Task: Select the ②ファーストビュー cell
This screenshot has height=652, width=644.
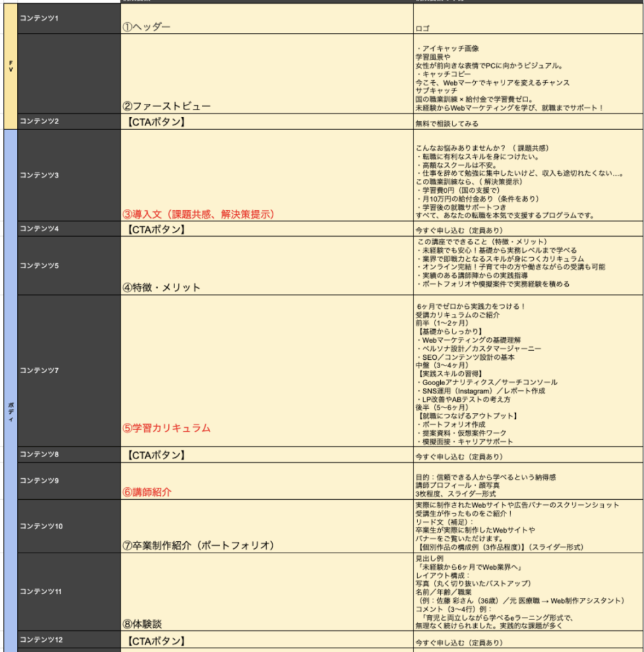Action: [266, 74]
